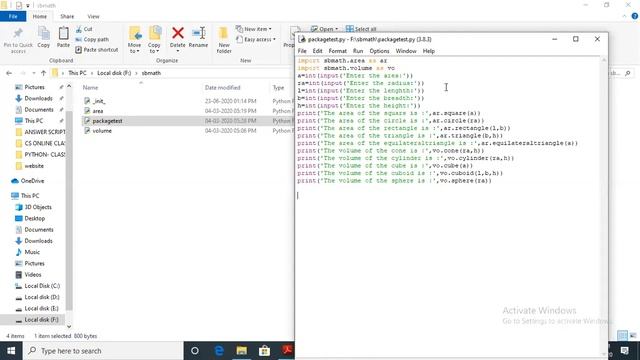Open Microsoft Store from taskbar
The height and width of the screenshot is (360, 640).
(x=264, y=351)
